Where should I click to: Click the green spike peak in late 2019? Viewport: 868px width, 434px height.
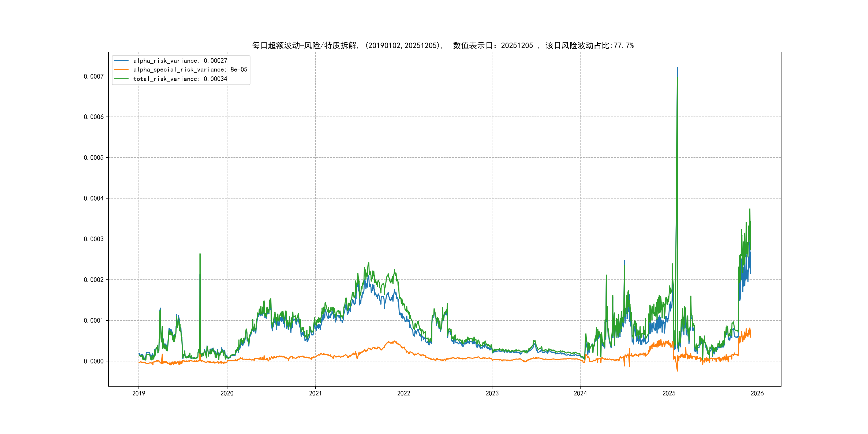200,254
